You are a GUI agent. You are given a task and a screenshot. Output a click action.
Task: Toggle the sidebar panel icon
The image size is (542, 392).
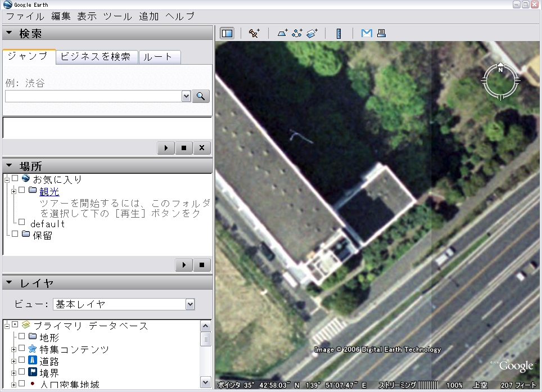point(227,33)
